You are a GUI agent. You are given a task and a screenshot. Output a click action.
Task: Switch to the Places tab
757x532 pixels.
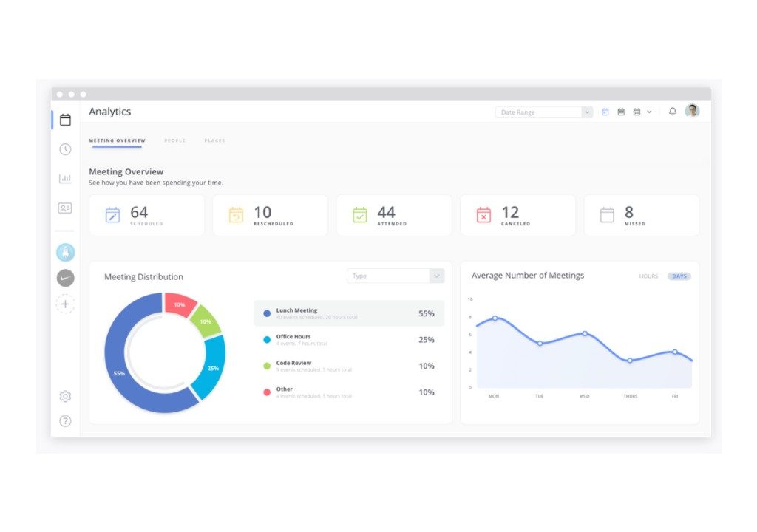(x=214, y=140)
